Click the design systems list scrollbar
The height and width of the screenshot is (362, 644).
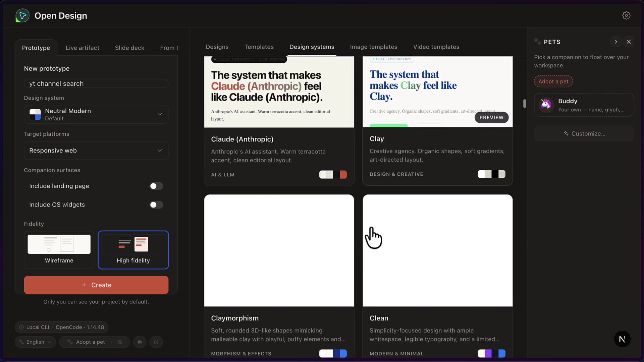coord(525,104)
